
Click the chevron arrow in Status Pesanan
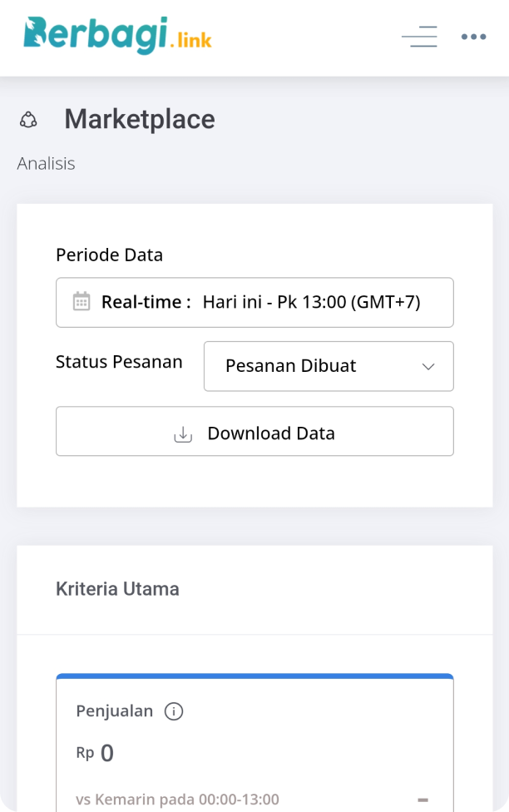(x=428, y=366)
